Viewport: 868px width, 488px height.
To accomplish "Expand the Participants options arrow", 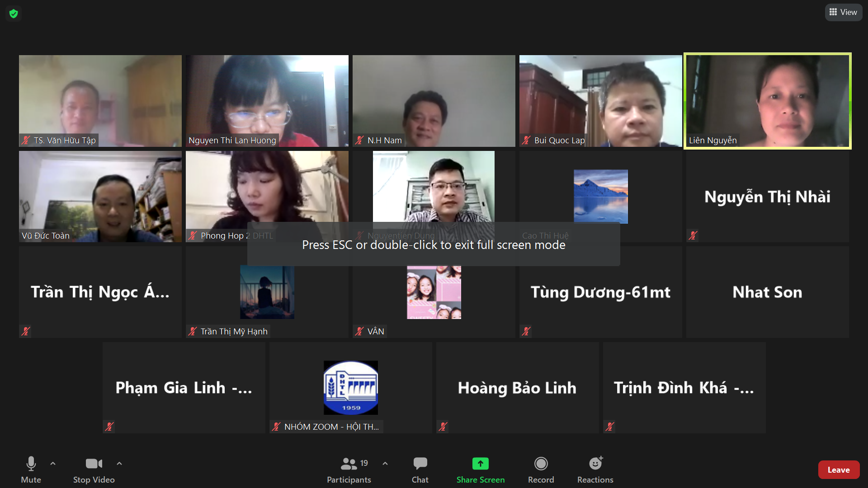I will point(385,463).
